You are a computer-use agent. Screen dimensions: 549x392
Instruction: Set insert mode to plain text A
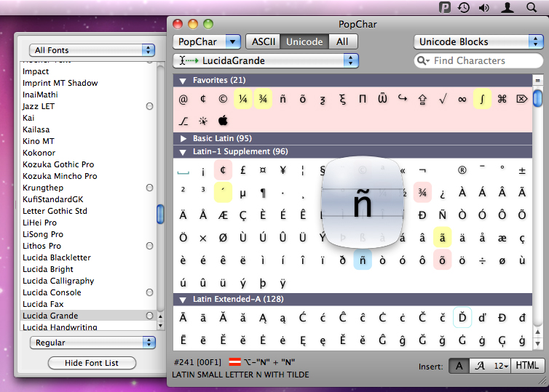tap(459, 366)
